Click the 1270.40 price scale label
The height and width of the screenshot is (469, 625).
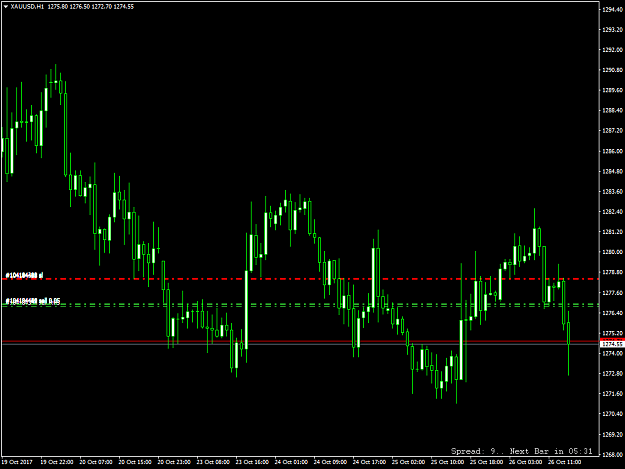pyautogui.click(x=613, y=414)
